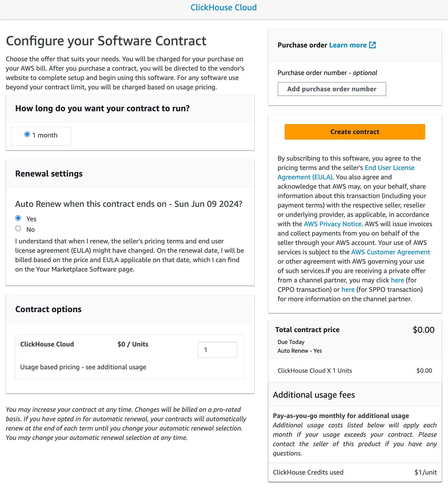Click the Units quantity input box
This screenshot has width=448, height=488.
pos(217,350)
